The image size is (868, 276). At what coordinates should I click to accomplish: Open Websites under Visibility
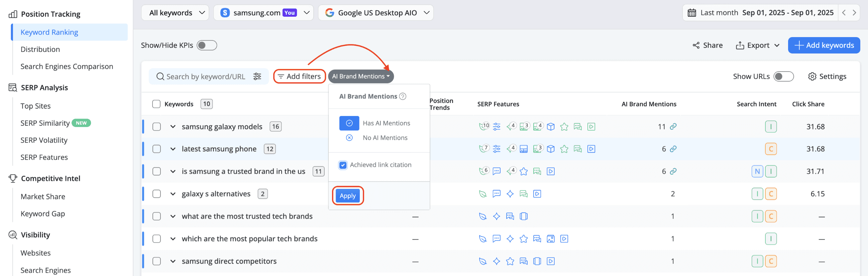[35, 253]
